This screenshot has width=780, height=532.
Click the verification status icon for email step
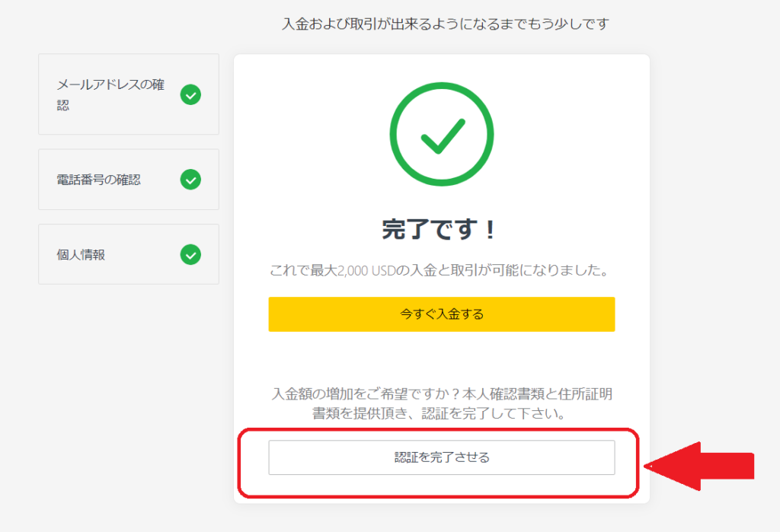click(191, 94)
